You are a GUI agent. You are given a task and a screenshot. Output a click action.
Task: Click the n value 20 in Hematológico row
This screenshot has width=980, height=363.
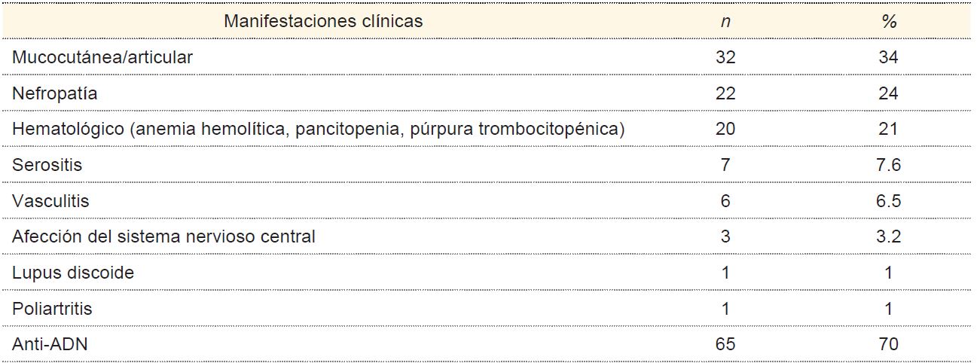coord(725,130)
